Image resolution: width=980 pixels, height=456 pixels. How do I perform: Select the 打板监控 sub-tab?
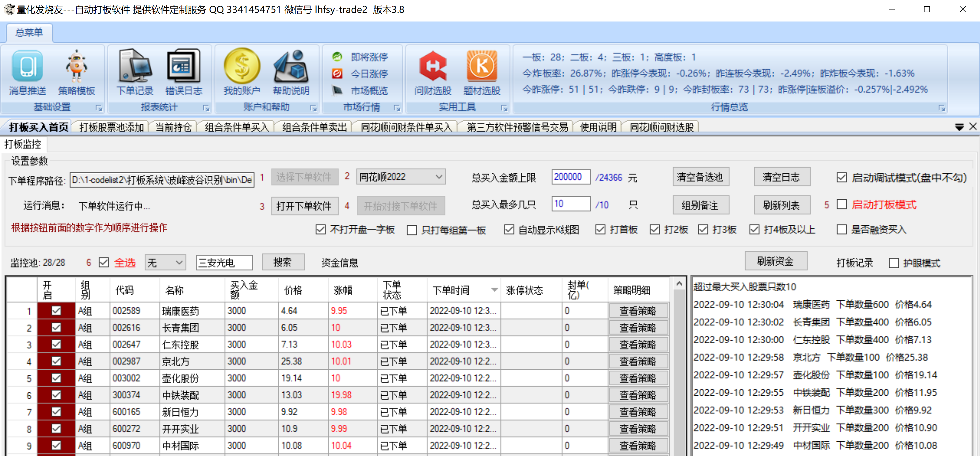(x=23, y=145)
